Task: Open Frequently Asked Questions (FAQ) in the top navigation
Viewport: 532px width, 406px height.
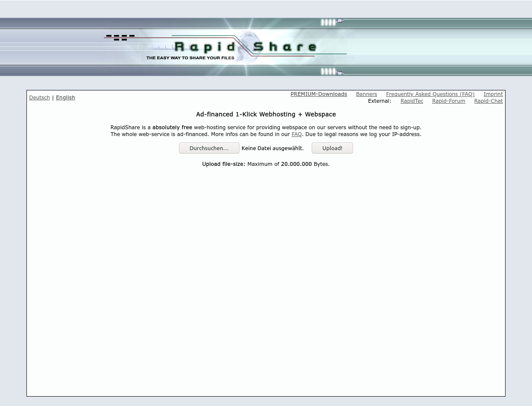Action: 430,94
